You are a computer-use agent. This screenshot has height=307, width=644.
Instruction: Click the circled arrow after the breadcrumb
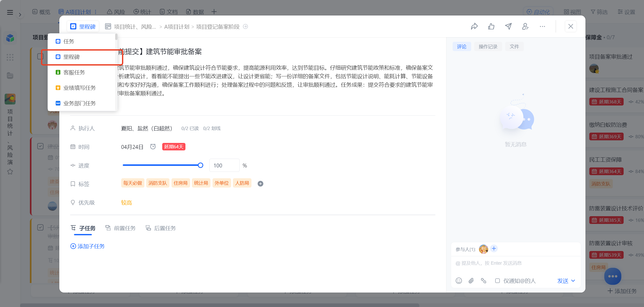[246, 27]
